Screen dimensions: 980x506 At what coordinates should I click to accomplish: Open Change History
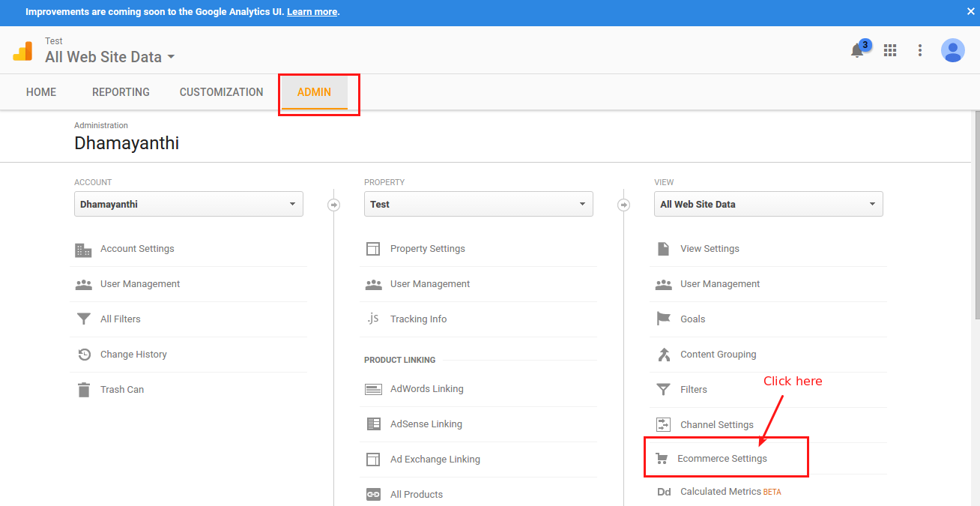click(x=133, y=355)
